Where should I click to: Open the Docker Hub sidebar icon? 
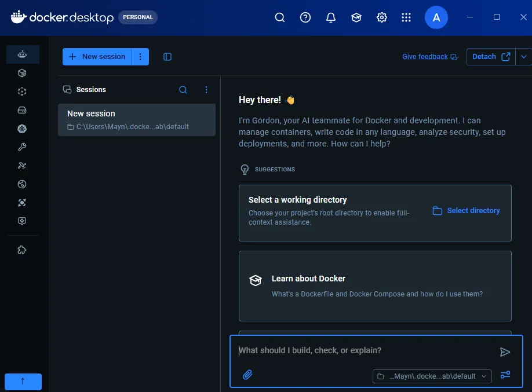click(22, 184)
